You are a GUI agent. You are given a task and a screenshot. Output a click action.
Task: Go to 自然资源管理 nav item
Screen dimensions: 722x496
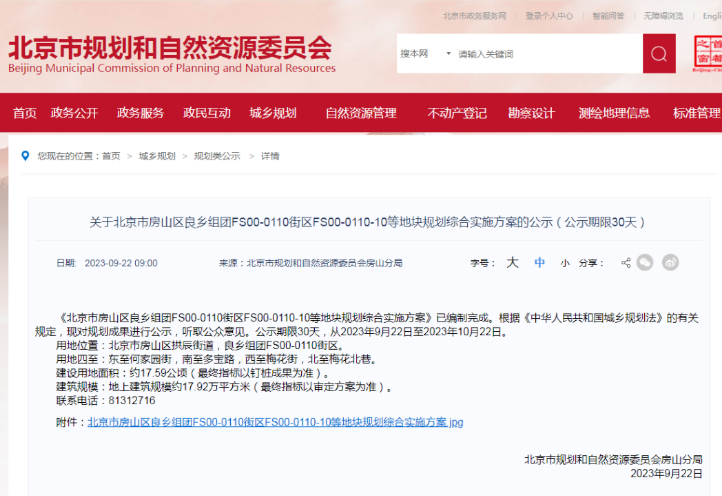[361, 113]
